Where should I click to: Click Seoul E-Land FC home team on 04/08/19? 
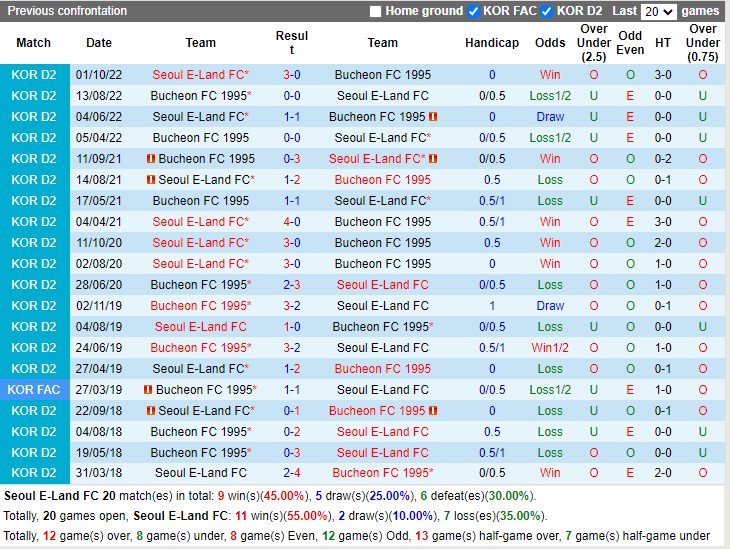pos(201,327)
